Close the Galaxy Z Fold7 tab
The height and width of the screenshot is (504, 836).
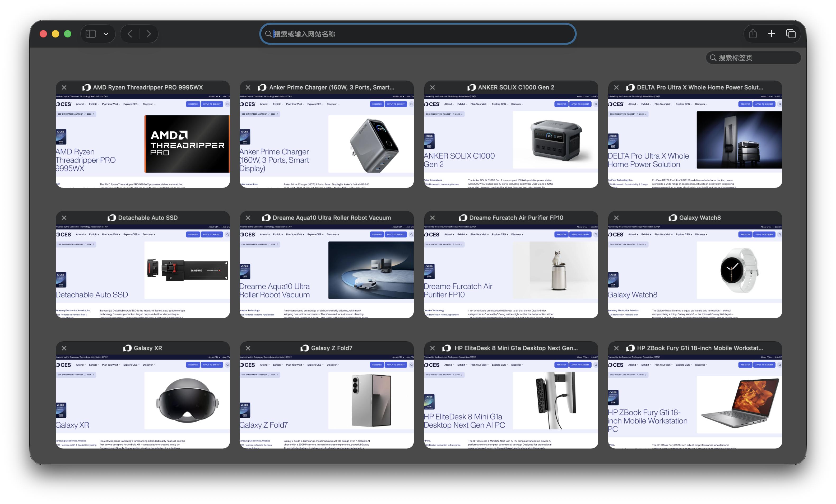(248, 348)
